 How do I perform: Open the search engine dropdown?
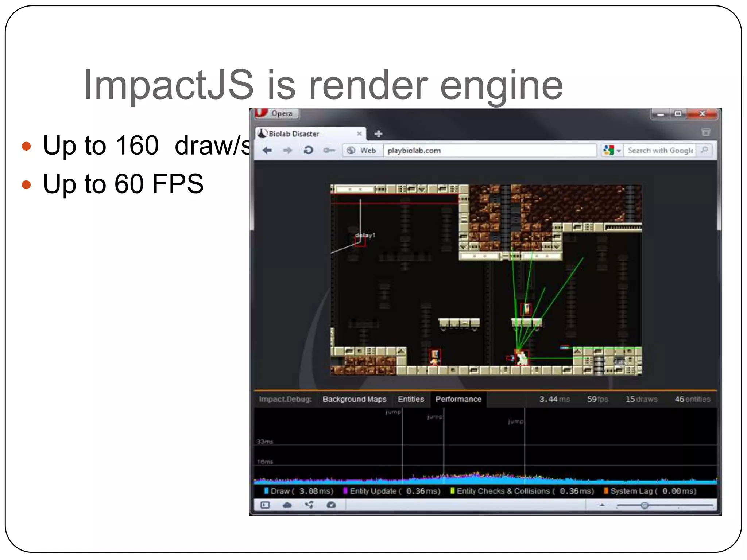pos(612,150)
